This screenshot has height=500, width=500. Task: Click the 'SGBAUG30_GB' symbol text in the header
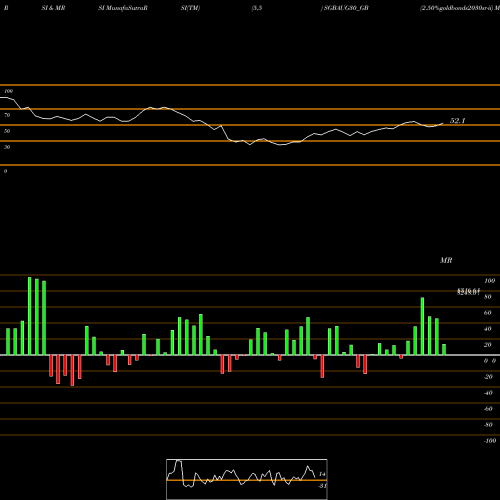point(346,8)
